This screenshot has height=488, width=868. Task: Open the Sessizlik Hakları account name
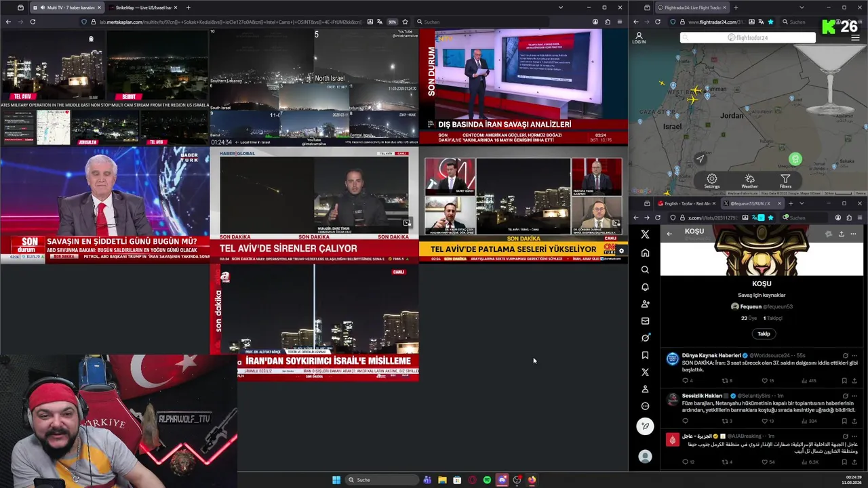702,396
